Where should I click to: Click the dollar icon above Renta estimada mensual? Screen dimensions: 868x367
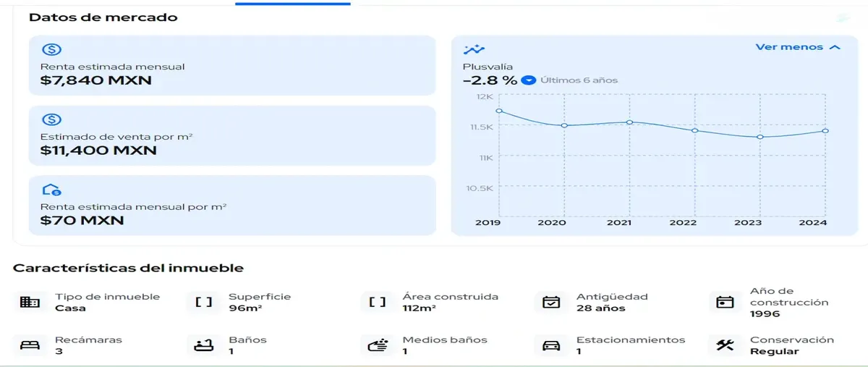tap(51, 50)
